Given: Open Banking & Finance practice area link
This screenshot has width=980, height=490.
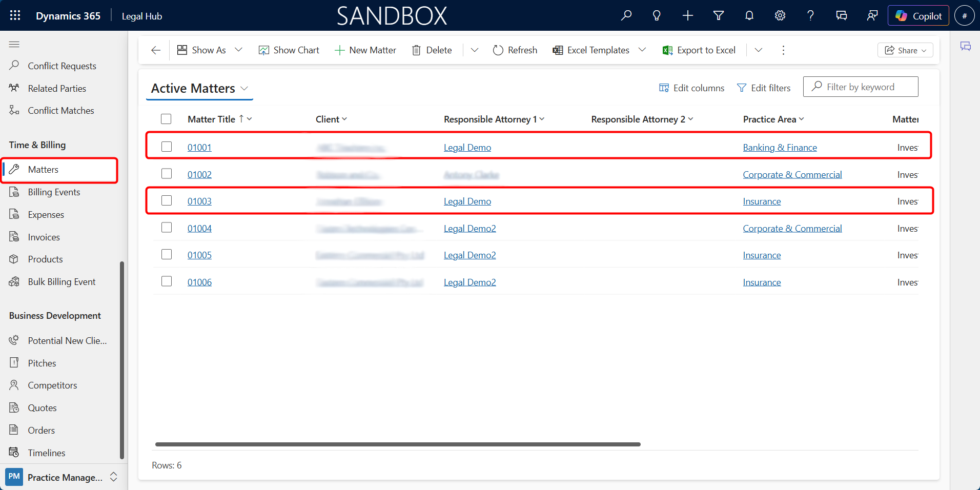Looking at the screenshot, I should [780, 148].
